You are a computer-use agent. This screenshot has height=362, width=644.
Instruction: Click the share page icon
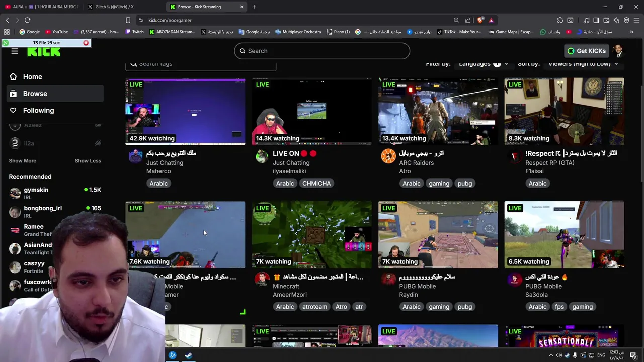coord(468,20)
